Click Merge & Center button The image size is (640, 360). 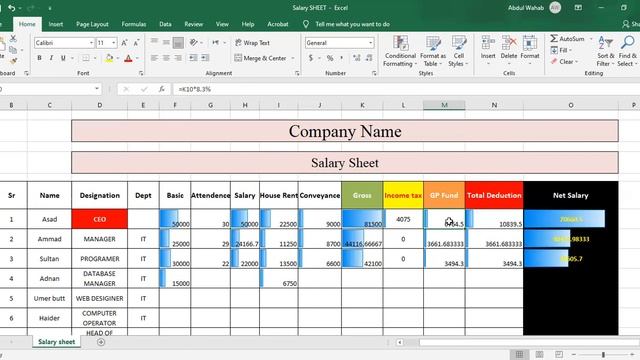(260, 58)
